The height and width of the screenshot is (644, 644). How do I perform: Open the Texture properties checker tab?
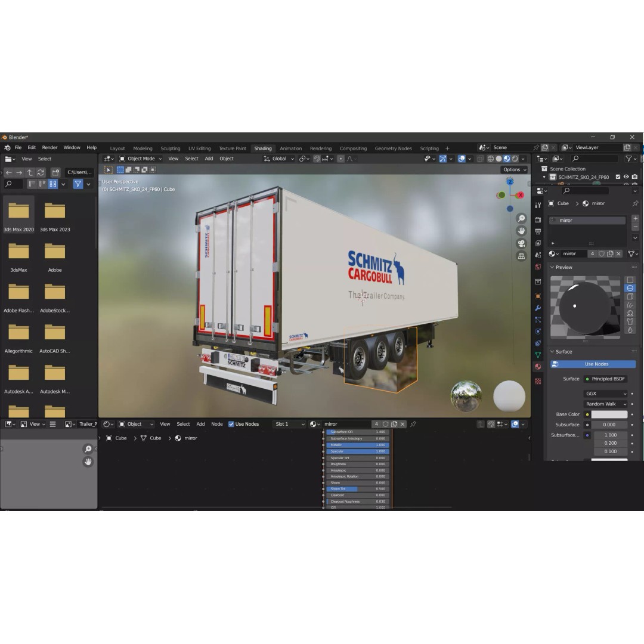(538, 382)
